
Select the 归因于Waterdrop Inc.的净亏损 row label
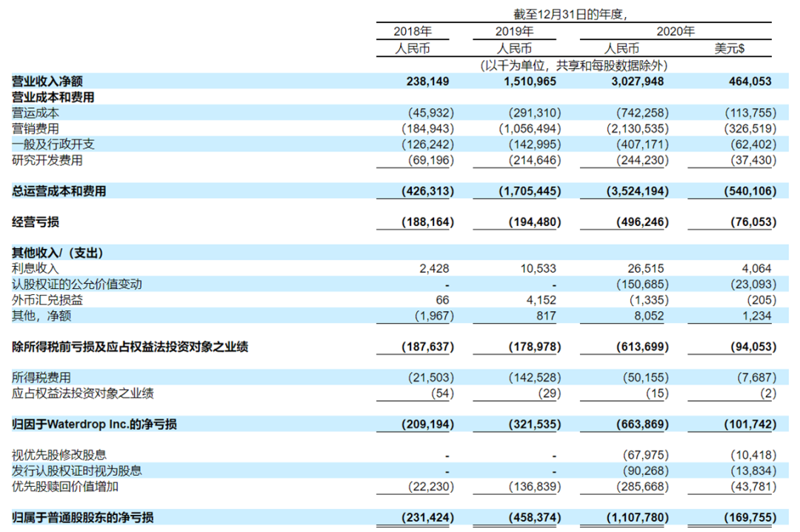tap(94, 425)
